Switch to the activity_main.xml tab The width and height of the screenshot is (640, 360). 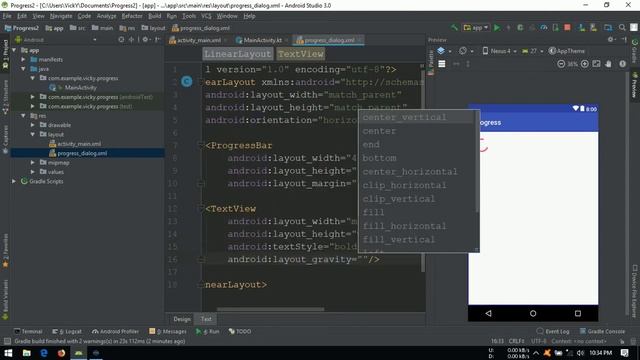coord(198,40)
